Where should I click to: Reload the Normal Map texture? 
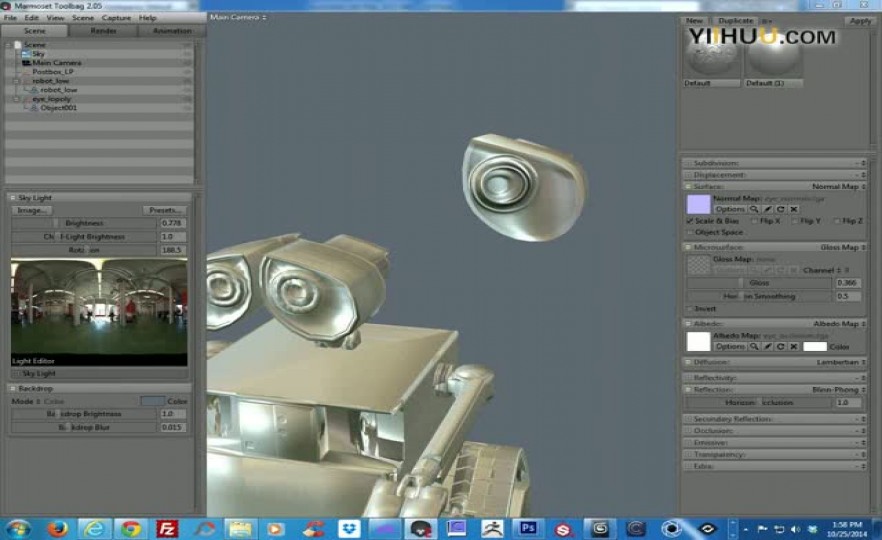[781, 209]
